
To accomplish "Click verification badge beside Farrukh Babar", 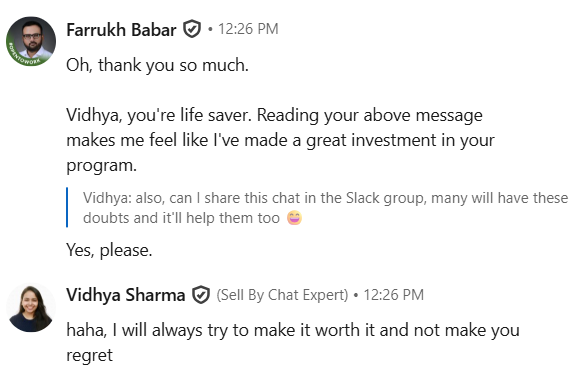I will (x=192, y=29).
